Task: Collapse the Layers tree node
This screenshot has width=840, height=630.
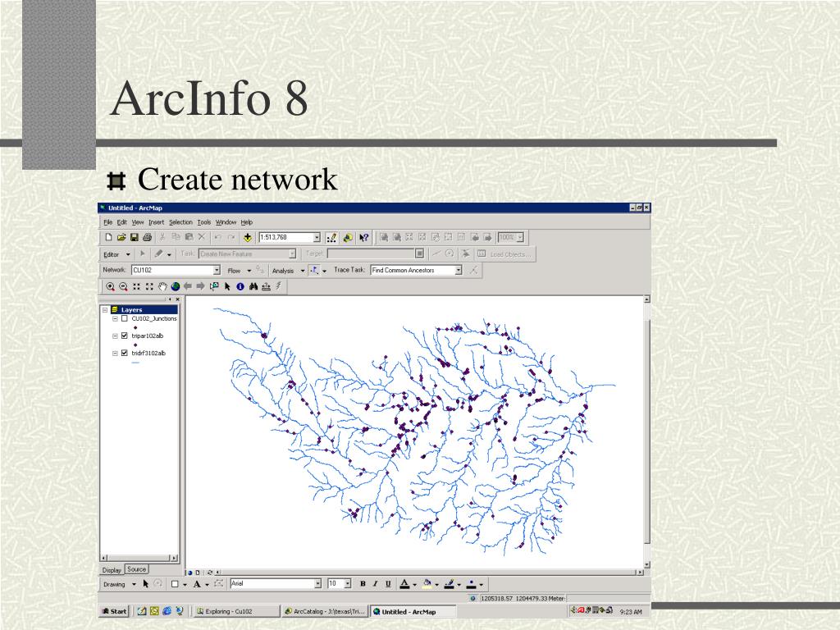Action: [105, 309]
